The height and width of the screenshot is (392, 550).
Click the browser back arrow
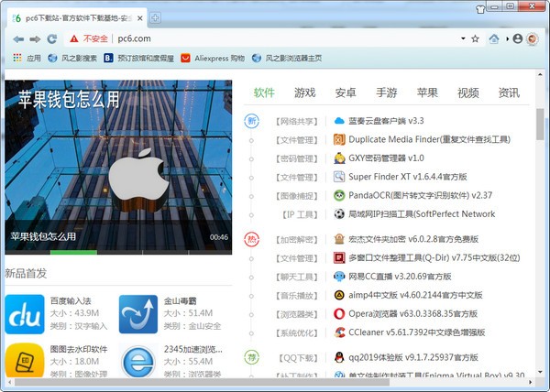pos(18,39)
